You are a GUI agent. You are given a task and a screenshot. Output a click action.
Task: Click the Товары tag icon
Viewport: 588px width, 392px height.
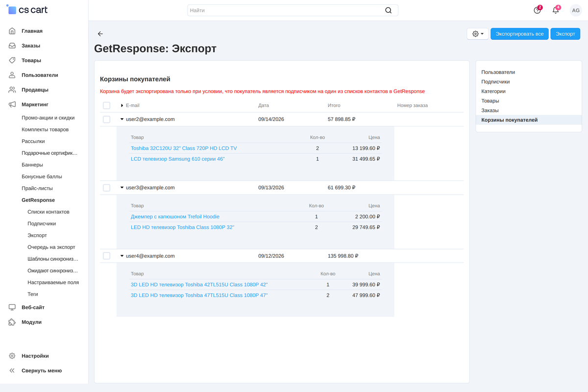point(12,60)
